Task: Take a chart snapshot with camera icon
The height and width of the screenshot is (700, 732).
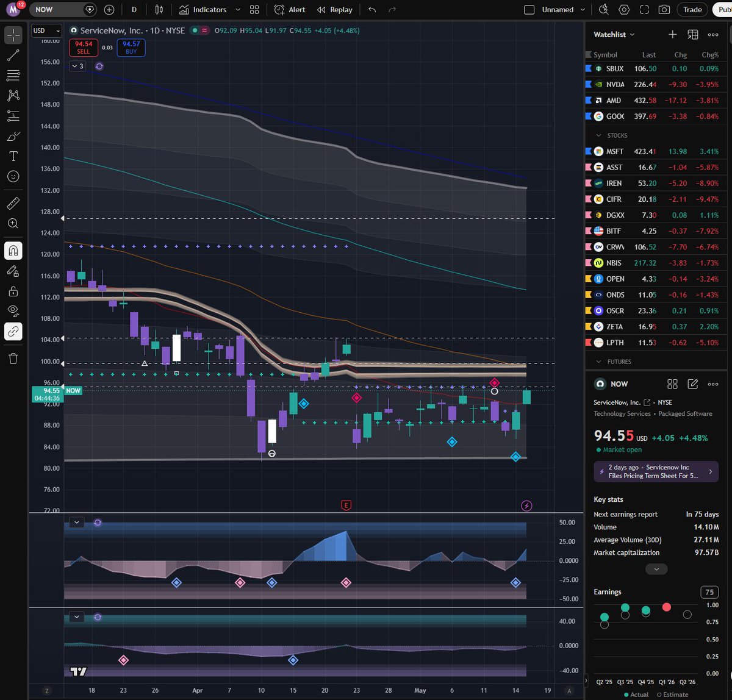Action: pyautogui.click(x=664, y=10)
